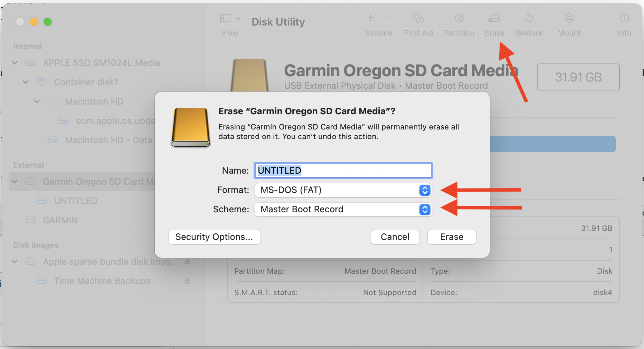
Task: Select the GARMIN volume in sidebar
Action: [x=60, y=220]
